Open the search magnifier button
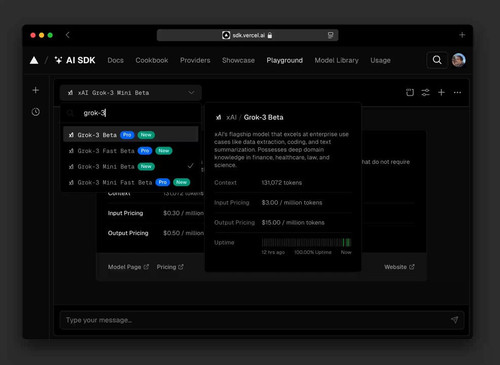 [437, 60]
